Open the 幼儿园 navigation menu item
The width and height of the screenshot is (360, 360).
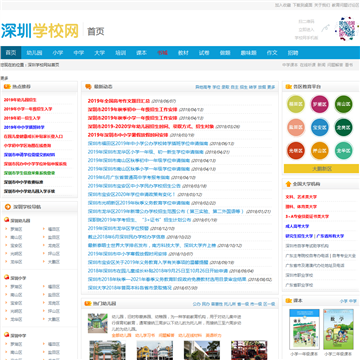click(34, 53)
